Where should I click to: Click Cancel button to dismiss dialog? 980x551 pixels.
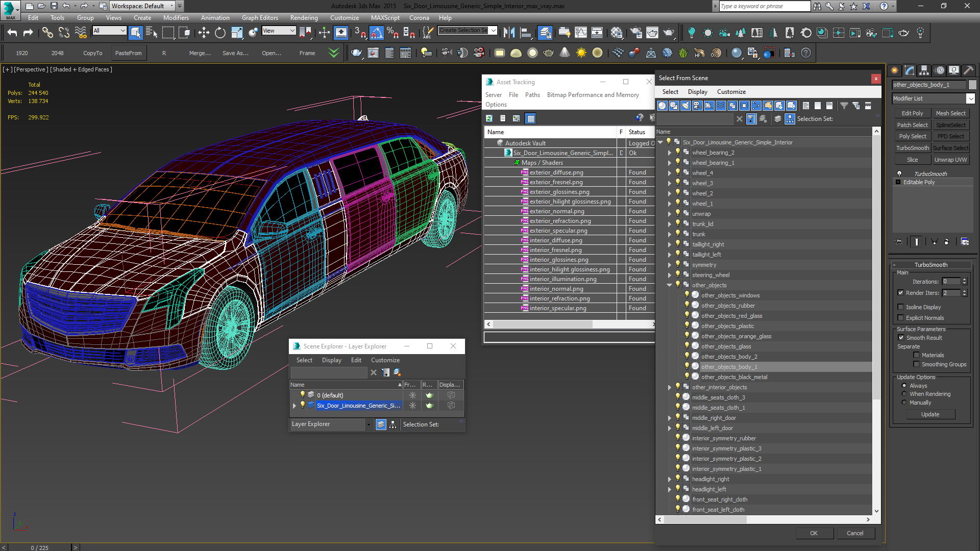coord(855,533)
